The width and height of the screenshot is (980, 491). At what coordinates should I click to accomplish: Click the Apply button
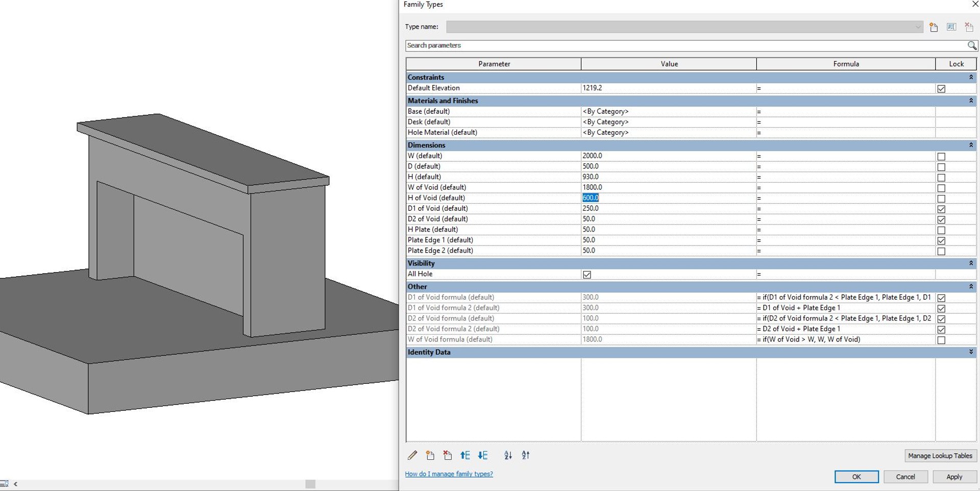(954, 477)
